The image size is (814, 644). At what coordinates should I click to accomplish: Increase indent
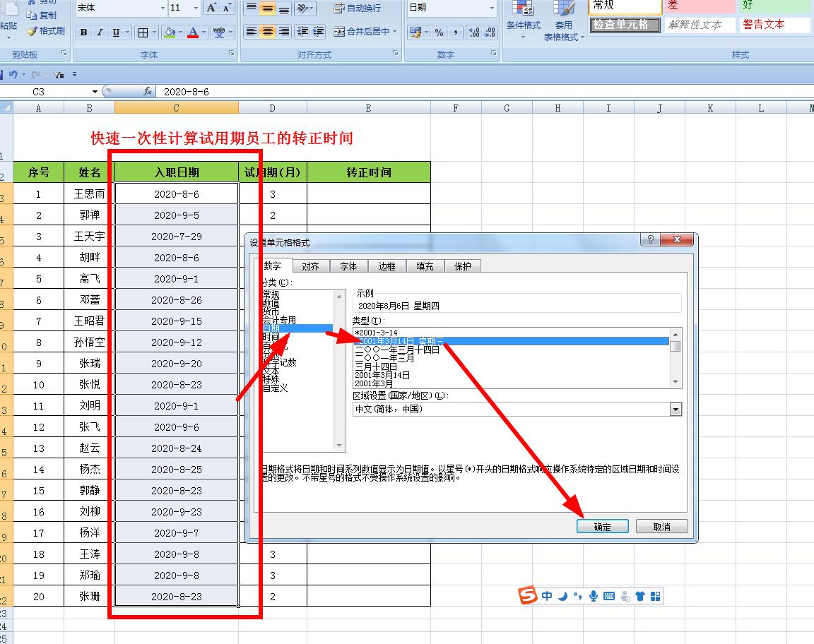tap(318, 32)
